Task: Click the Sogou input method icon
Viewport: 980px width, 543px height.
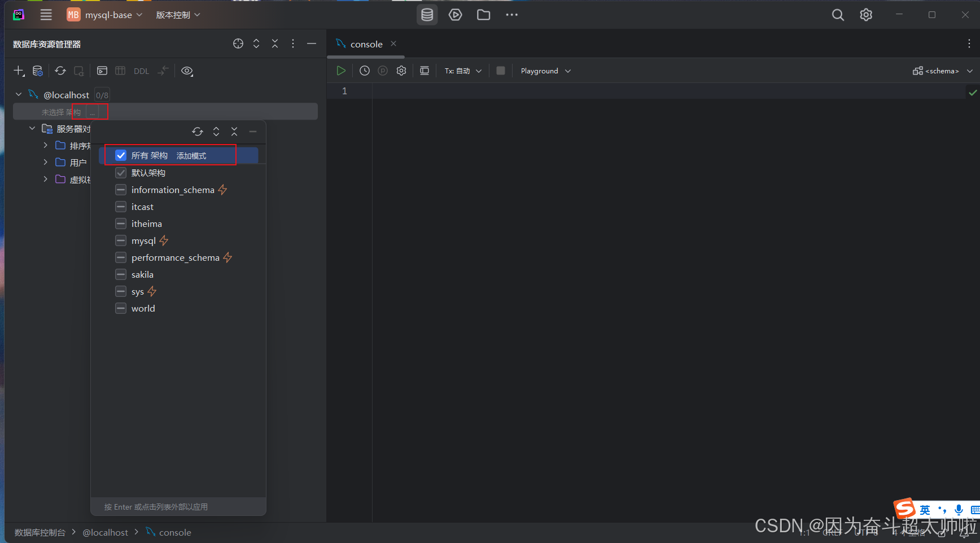Action: tap(905, 509)
